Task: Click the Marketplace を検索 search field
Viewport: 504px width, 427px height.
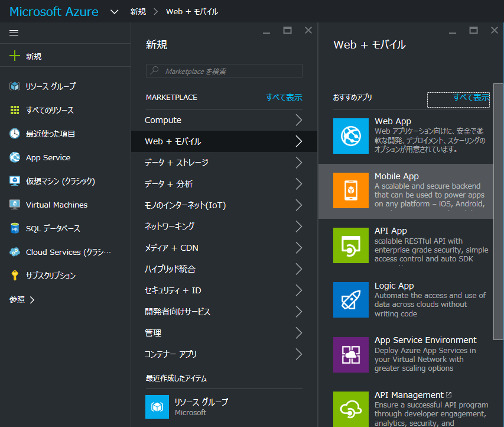Action: 224,71
